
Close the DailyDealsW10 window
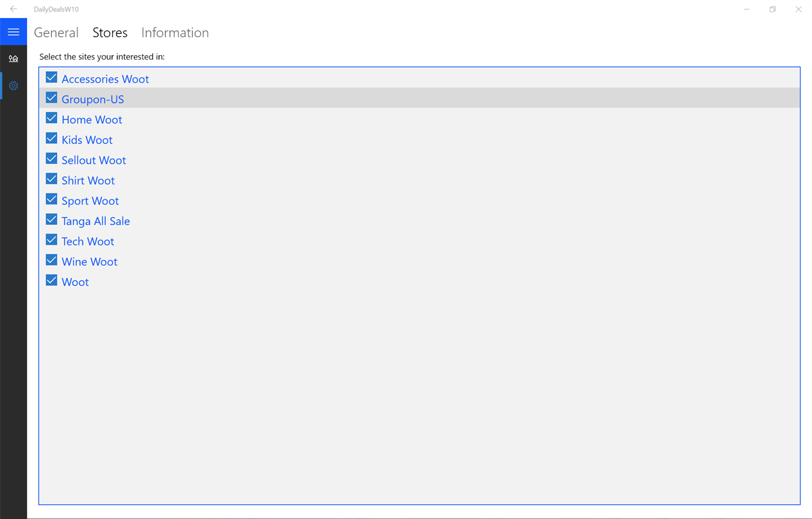pos(799,9)
